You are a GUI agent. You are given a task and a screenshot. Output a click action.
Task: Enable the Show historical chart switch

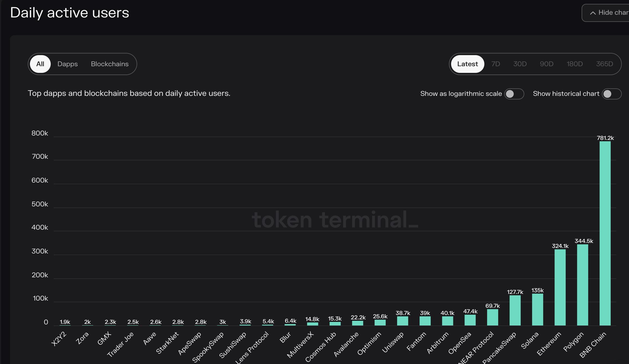tap(612, 94)
